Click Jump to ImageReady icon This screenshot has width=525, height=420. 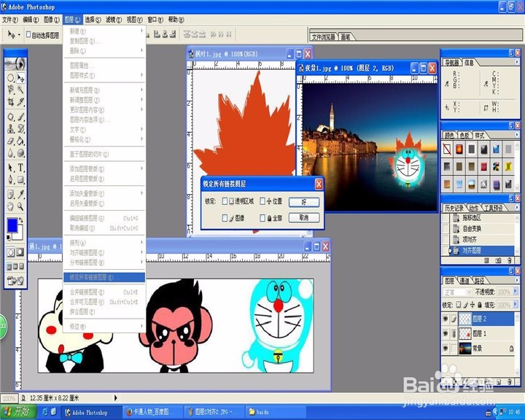point(15,281)
